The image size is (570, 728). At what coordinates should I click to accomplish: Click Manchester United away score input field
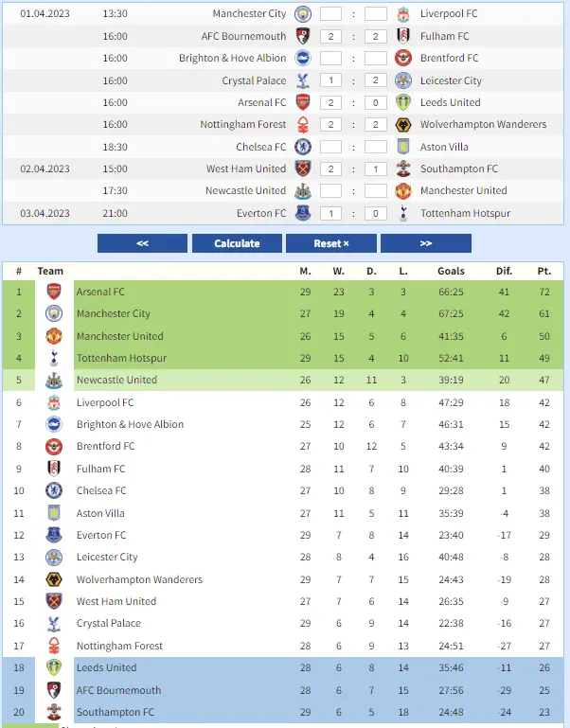click(x=376, y=190)
